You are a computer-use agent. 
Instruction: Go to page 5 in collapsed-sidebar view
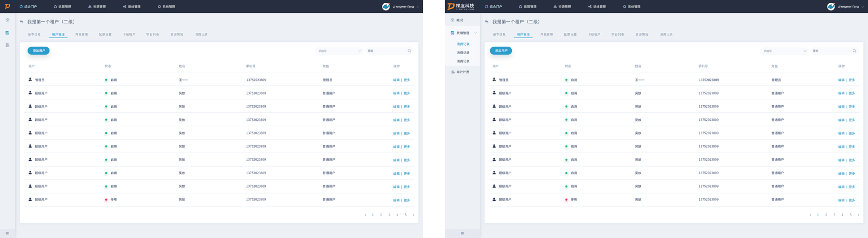[406, 215]
